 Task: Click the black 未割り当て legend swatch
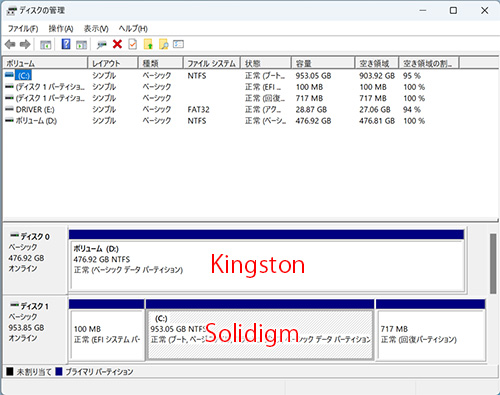point(10,371)
